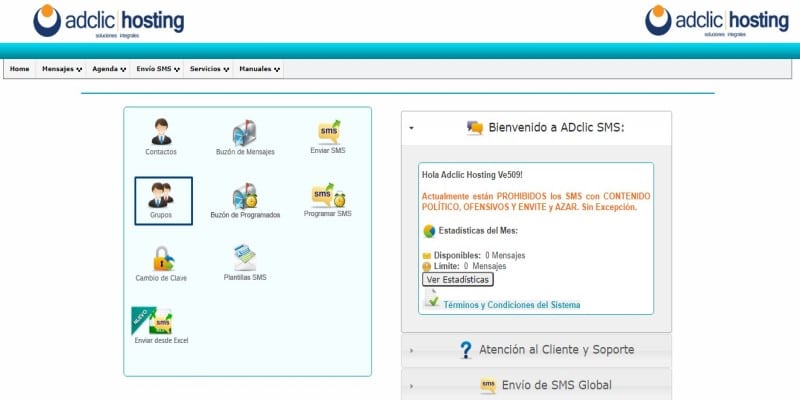The image size is (800, 400).
Task: Click the checkmark document icon beside Términos
Action: tap(432, 299)
